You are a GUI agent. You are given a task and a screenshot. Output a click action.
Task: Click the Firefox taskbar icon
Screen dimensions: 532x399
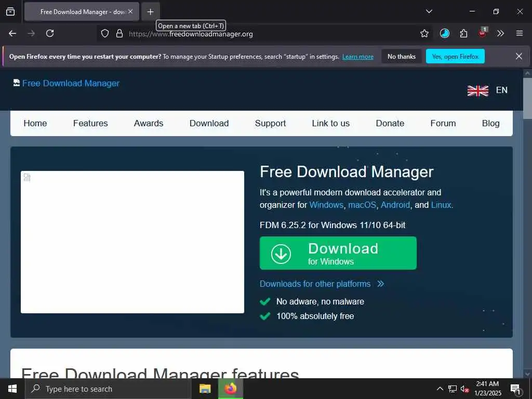pos(230,389)
